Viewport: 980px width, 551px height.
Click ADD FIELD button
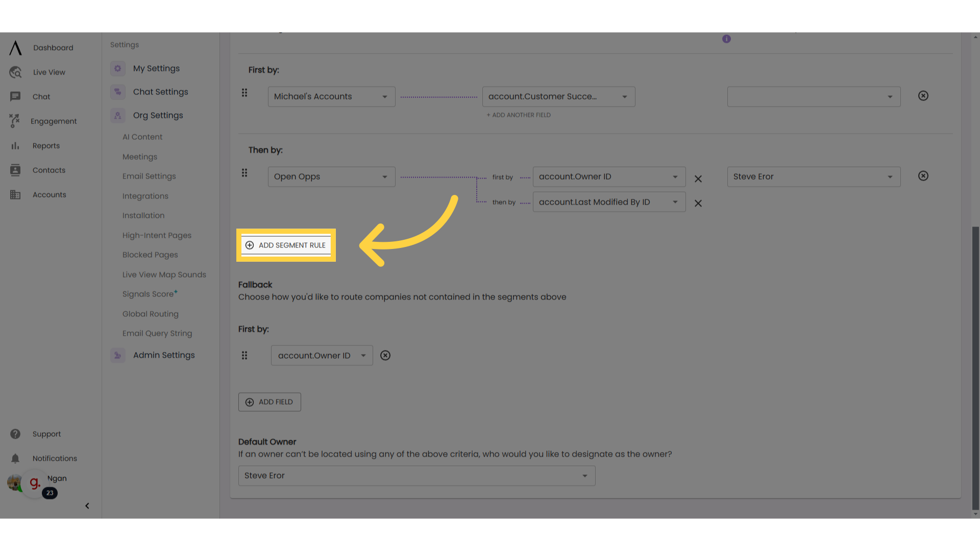point(269,402)
